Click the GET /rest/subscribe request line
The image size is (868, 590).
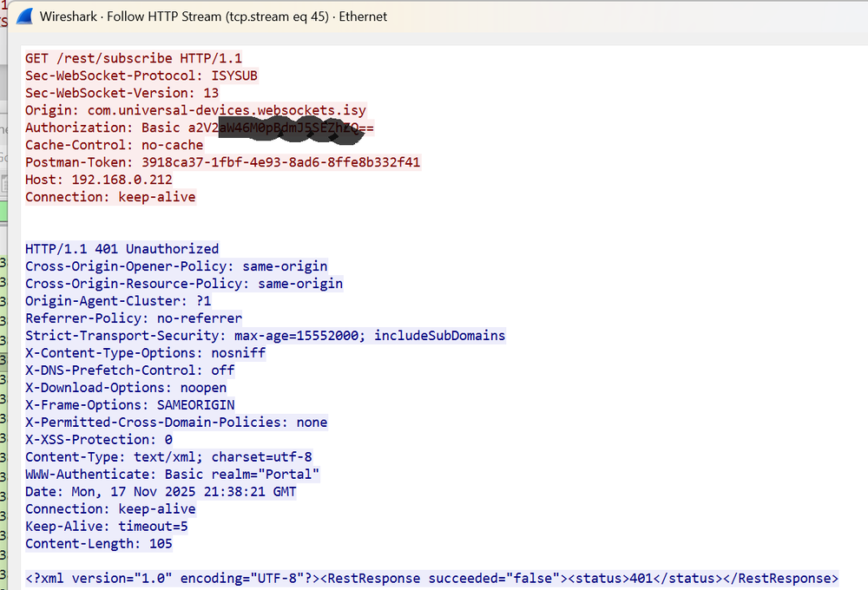[134, 58]
